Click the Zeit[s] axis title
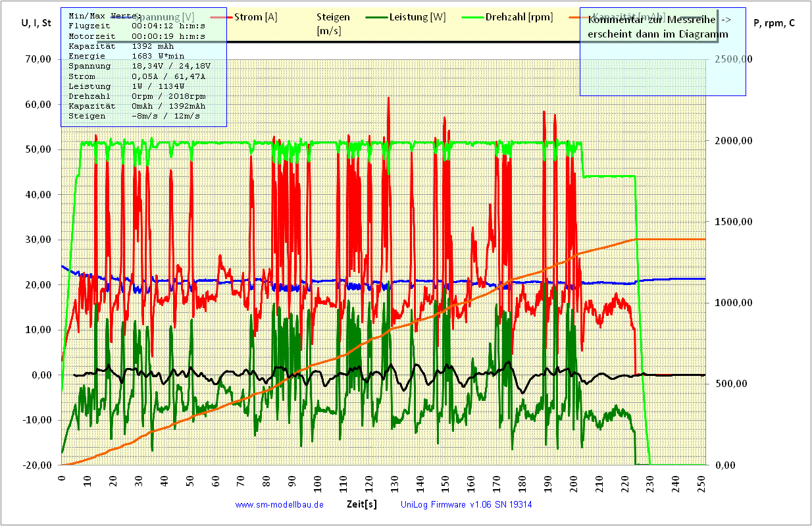Image resolution: width=812 pixels, height=526 pixels. [x=361, y=504]
